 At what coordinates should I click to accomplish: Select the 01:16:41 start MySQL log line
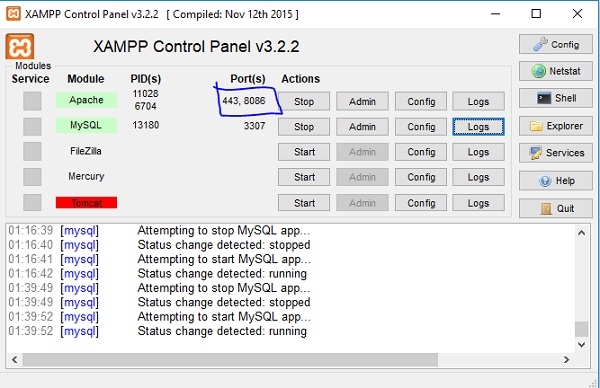point(160,259)
